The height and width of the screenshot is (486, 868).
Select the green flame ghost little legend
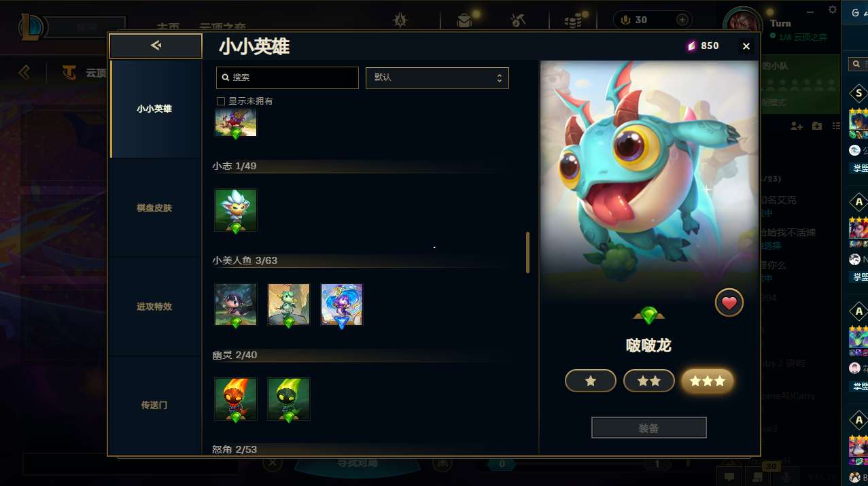tap(289, 399)
